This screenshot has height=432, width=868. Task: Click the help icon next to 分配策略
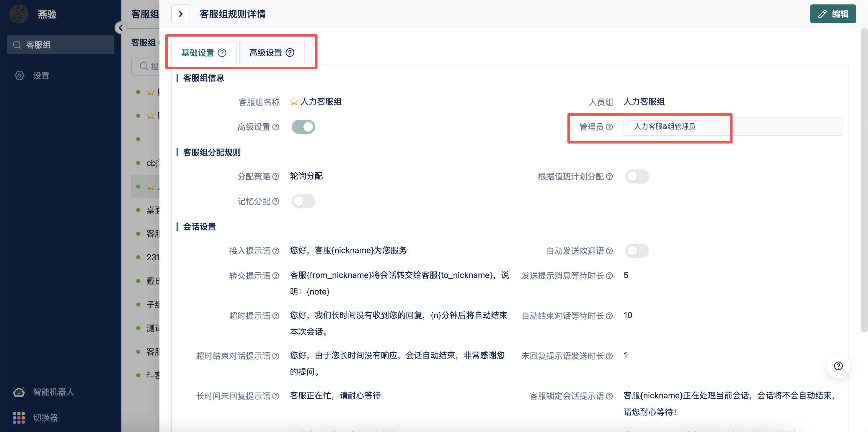coord(276,176)
